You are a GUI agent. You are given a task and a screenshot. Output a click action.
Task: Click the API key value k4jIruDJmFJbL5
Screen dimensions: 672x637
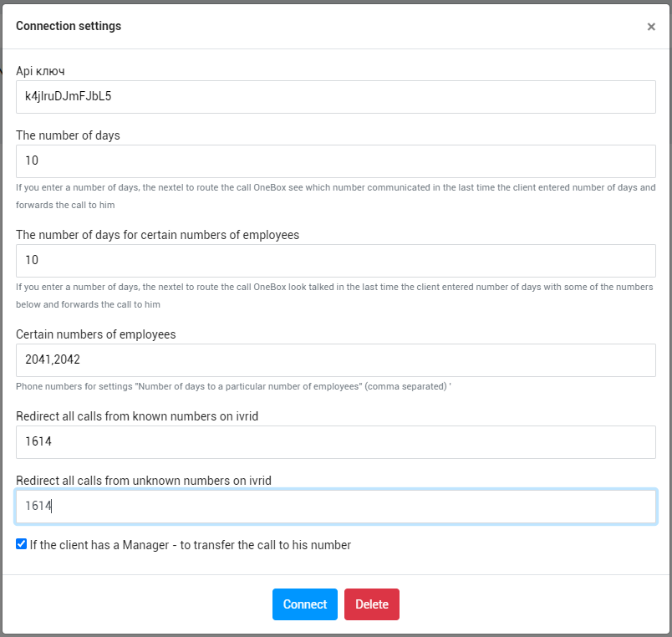[69, 97]
